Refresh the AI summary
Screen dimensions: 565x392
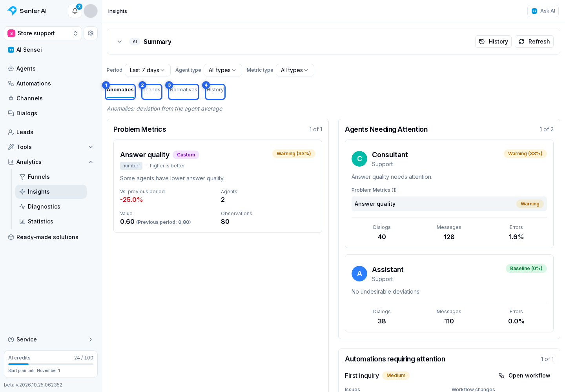(534, 42)
